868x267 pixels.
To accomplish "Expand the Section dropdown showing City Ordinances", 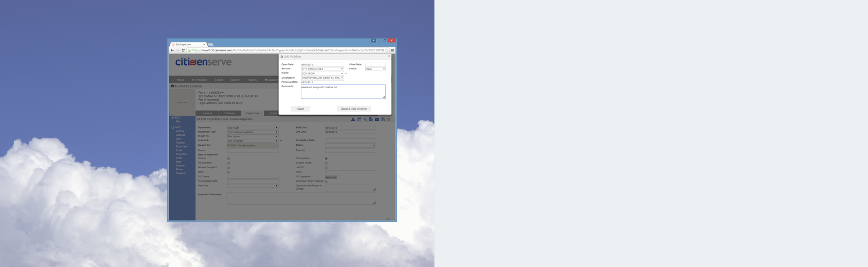I will click(322, 69).
